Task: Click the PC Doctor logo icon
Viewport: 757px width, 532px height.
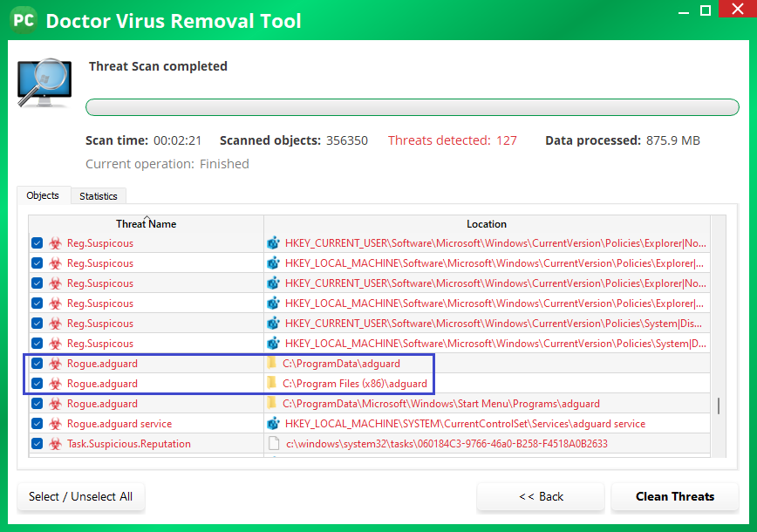Action: (24, 20)
